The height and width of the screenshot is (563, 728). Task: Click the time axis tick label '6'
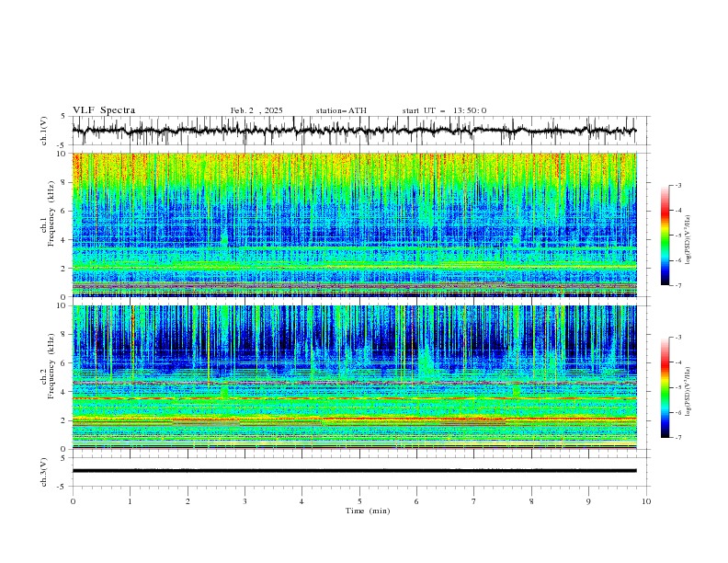416,501
